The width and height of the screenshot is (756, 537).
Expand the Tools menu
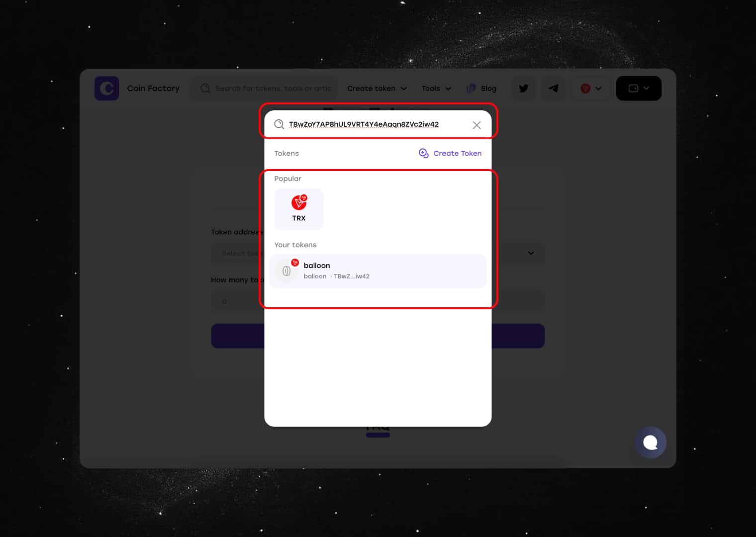436,89
